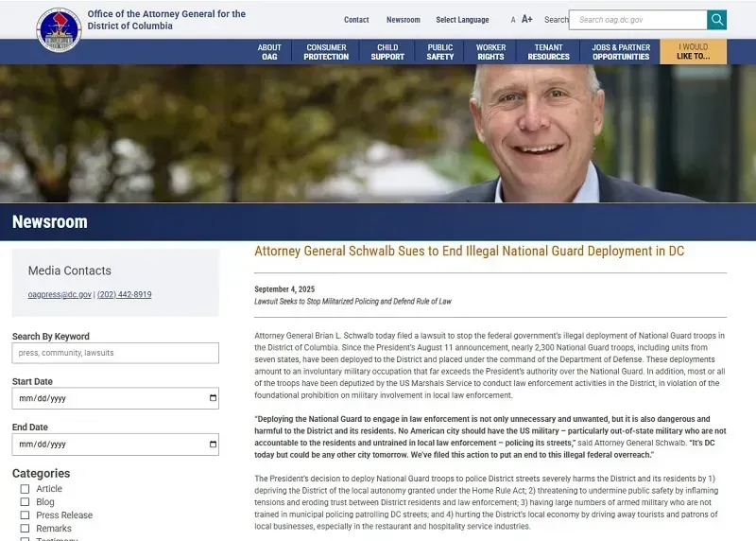Open the Worker Rights menu
This screenshot has width=756, height=541.
(x=490, y=52)
